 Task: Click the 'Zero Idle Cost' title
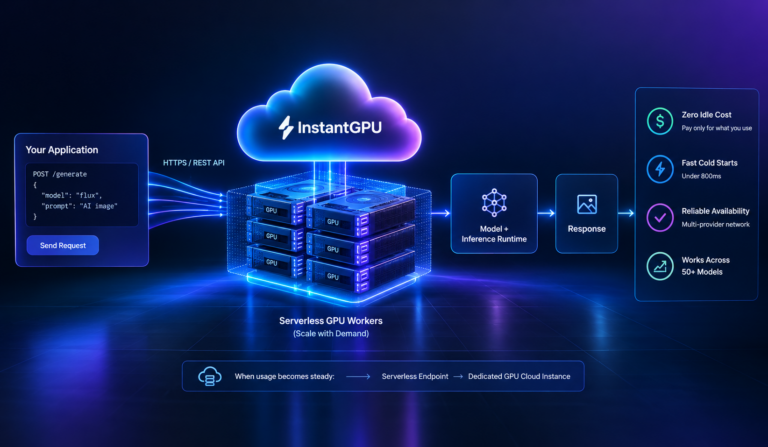click(x=706, y=115)
